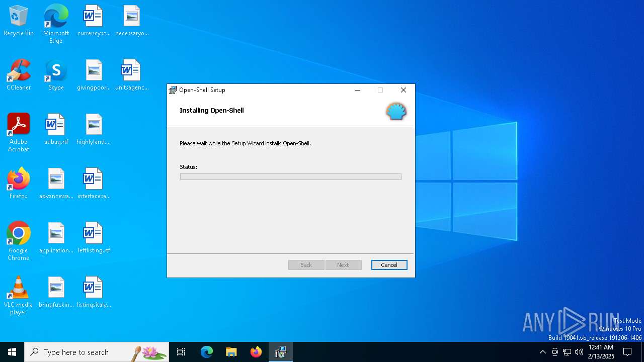Open Skype desktop shortcut
The height and width of the screenshot is (362, 644).
56,75
